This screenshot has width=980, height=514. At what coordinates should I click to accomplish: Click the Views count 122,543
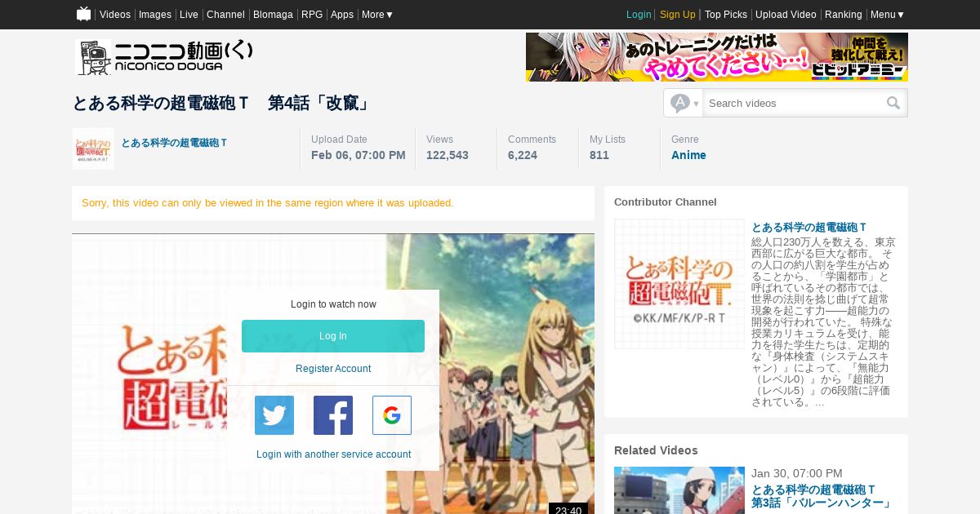click(448, 155)
